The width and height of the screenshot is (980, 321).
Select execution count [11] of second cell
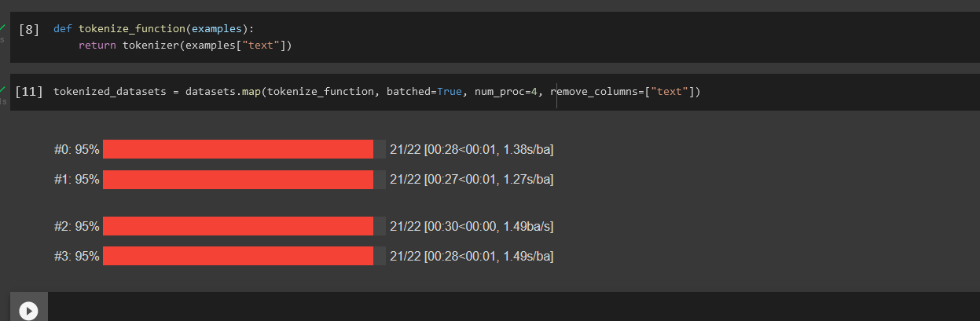(29, 92)
